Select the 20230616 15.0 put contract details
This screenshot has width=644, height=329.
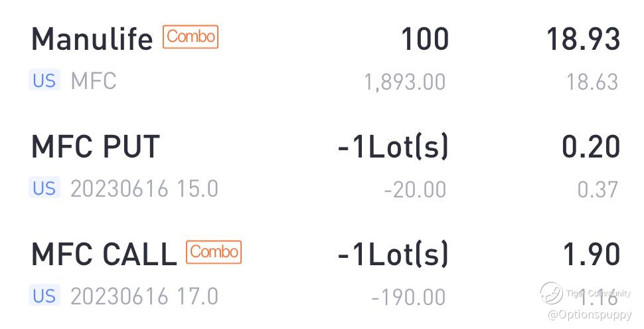point(144,188)
